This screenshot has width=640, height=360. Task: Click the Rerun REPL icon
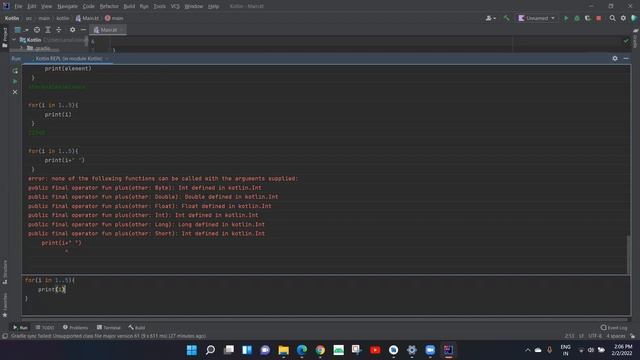pos(15,71)
